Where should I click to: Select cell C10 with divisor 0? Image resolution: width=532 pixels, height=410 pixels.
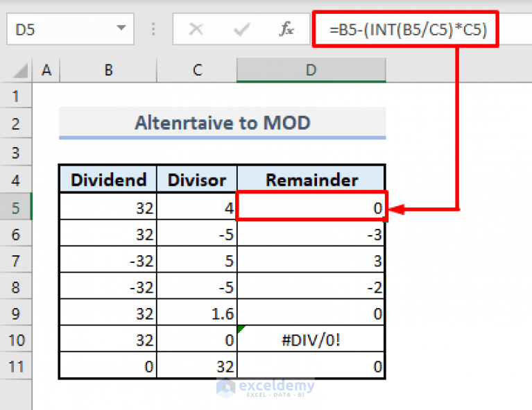[197, 340]
